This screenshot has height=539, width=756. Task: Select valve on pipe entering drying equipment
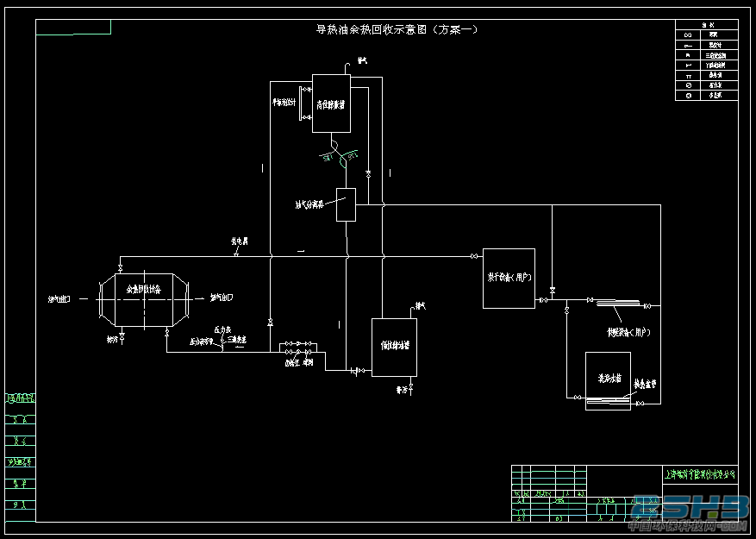(x=474, y=256)
